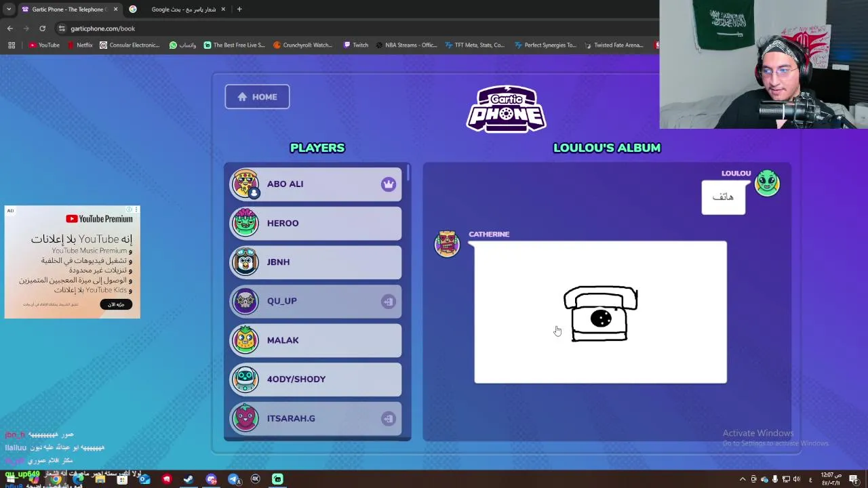
Task: Open the Windows Start menu
Action: coord(10,479)
